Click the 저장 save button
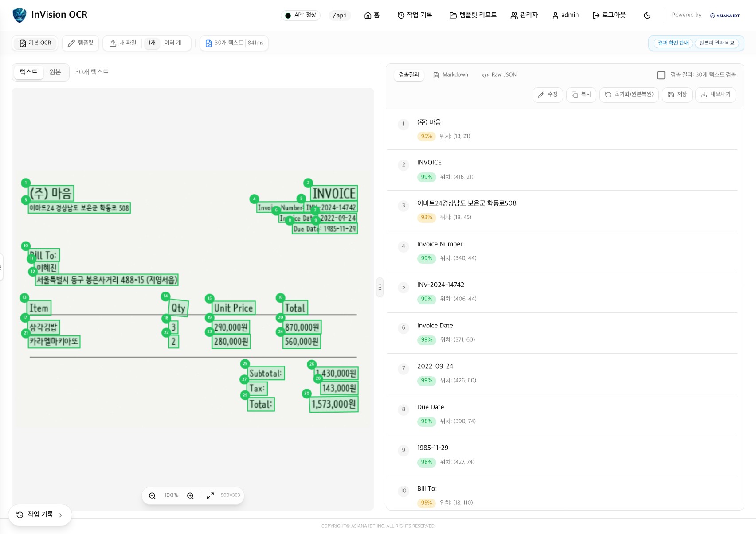 pos(677,95)
